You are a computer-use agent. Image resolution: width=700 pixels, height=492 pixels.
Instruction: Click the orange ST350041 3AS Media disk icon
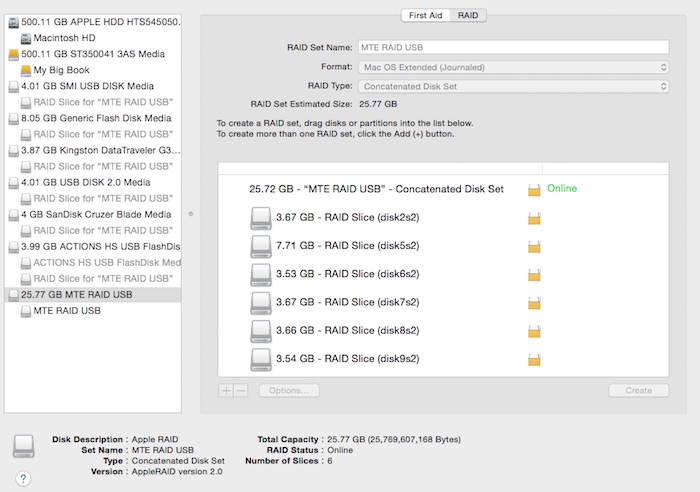click(x=14, y=54)
